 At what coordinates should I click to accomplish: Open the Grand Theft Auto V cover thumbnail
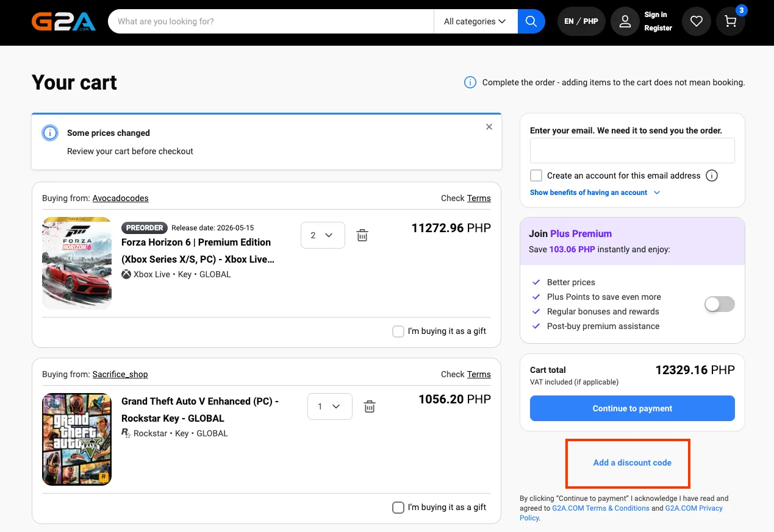click(x=77, y=439)
